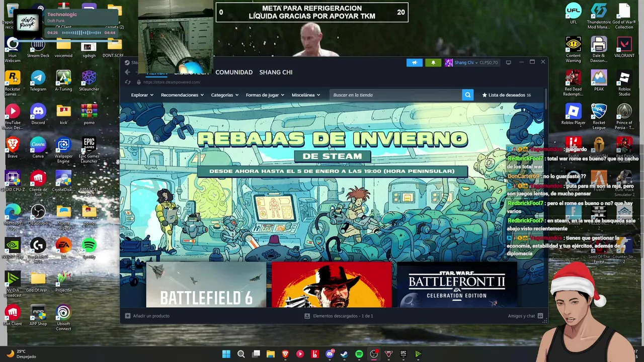Open the Categorías dropdown menu
Screen dimensions: 644x362
tap(224, 95)
